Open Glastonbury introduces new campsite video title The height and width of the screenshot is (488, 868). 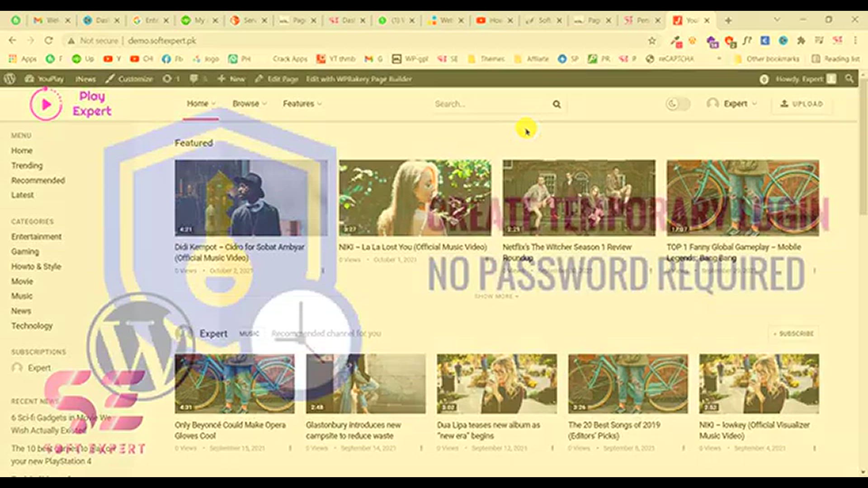click(x=354, y=430)
